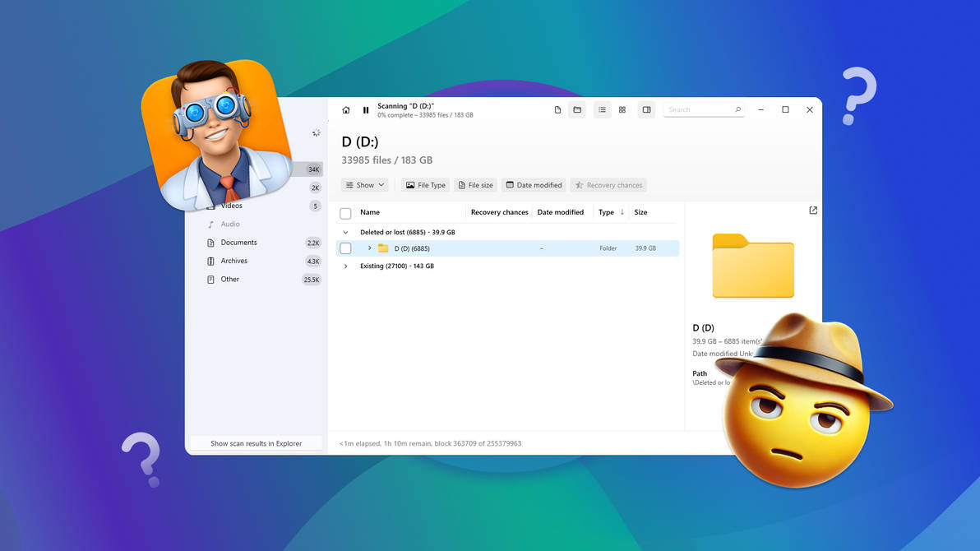
Task: Click the Other file icon in sidebar
Action: tap(210, 280)
